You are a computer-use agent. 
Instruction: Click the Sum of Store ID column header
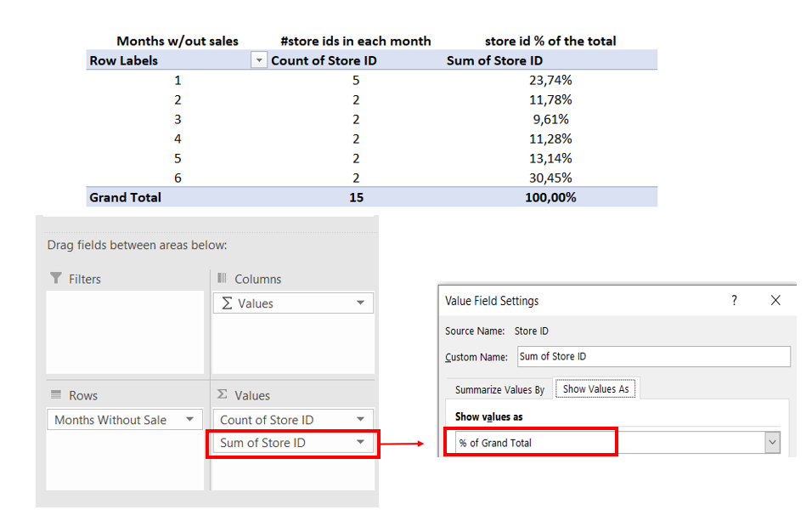point(494,60)
